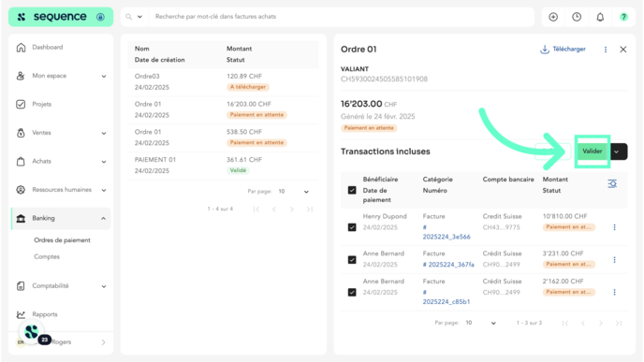Image resolution: width=644 pixels, height=362 pixels.
Task: Go to next page of orders list
Action: point(292,210)
